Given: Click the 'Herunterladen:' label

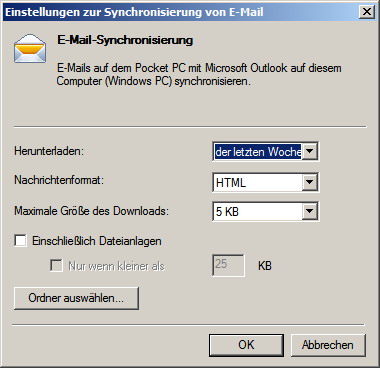Looking at the screenshot, I should pos(49,151).
